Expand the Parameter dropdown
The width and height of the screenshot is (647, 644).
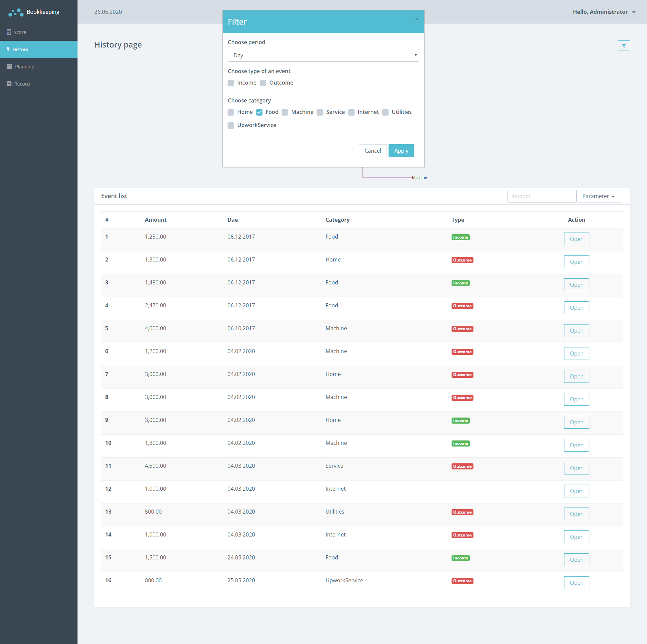point(599,196)
